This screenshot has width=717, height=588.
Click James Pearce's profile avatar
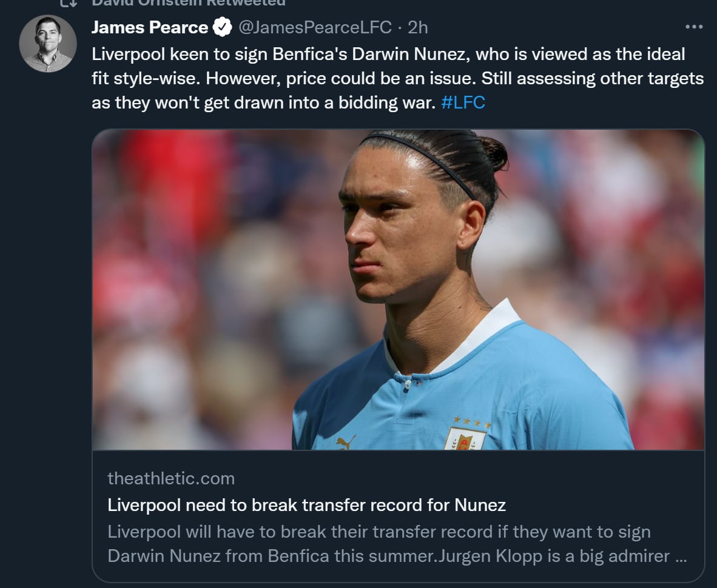(48, 44)
